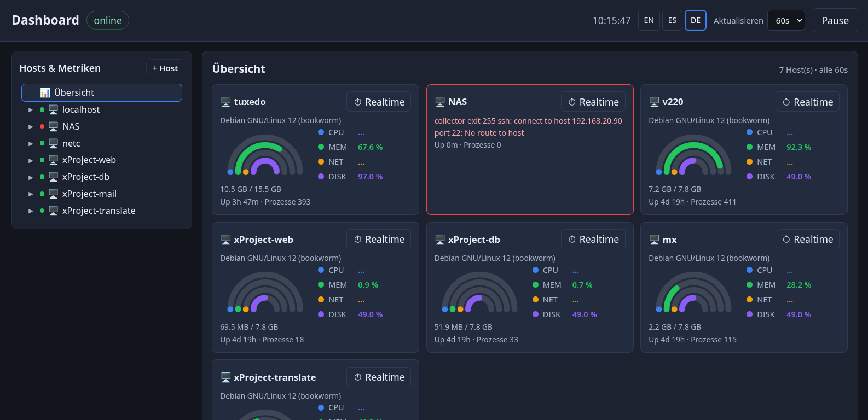Add a new host with + Host
This screenshot has width=868, height=420.
click(x=165, y=68)
